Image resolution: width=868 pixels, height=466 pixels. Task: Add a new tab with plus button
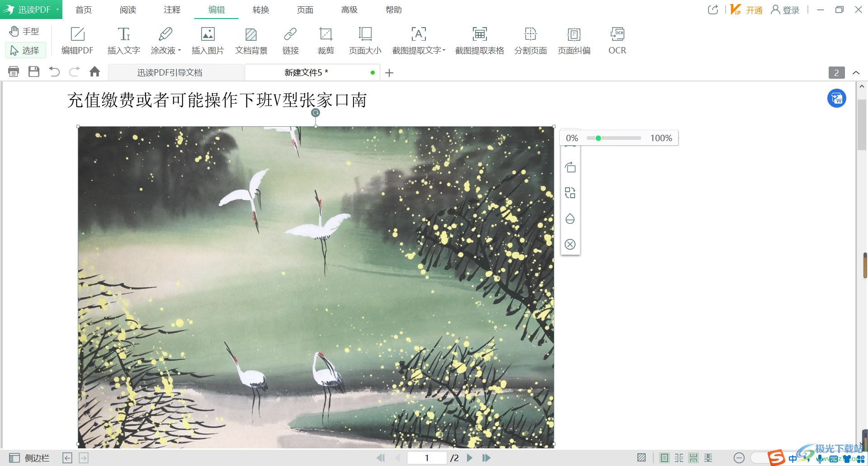click(x=389, y=73)
